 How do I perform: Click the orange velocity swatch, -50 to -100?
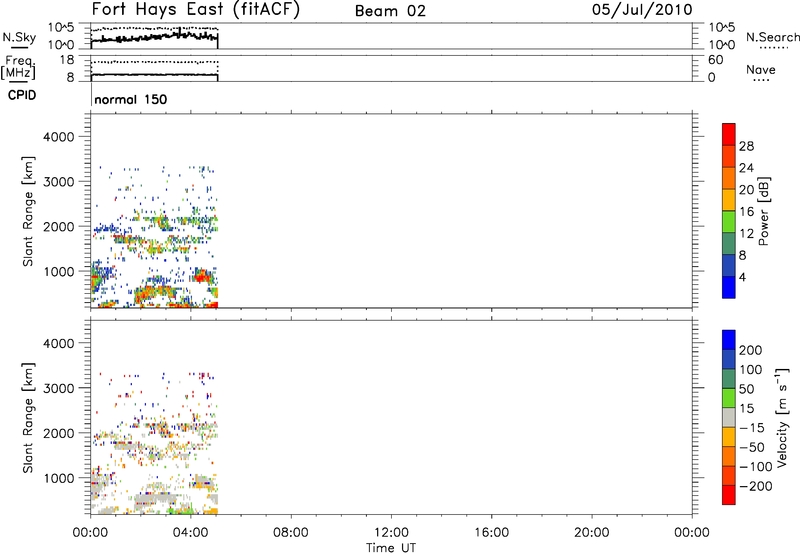point(729,456)
